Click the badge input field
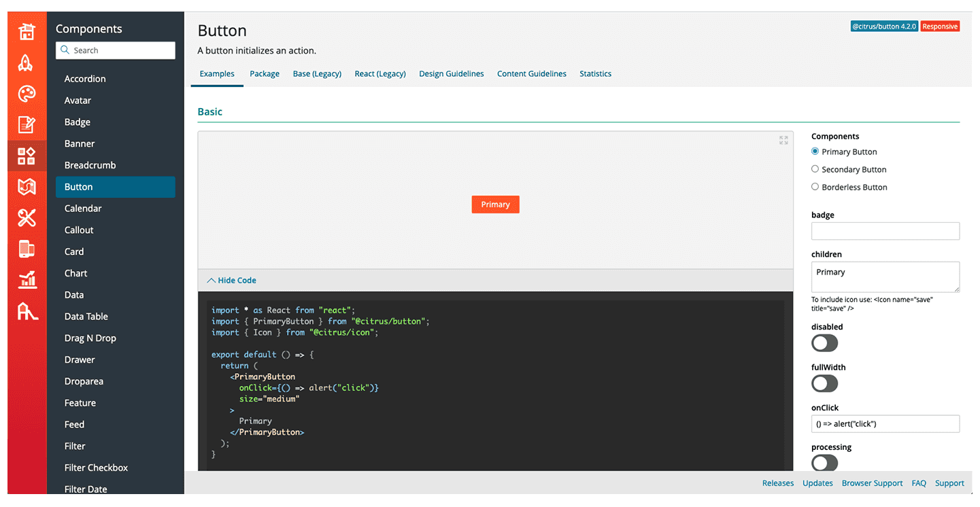 coord(885,231)
